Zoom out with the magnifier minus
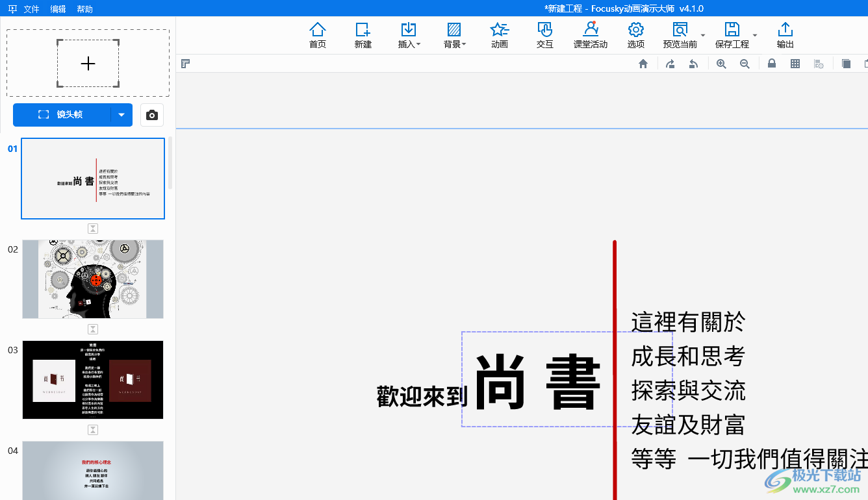Image resolution: width=868 pixels, height=500 pixels. (x=745, y=64)
